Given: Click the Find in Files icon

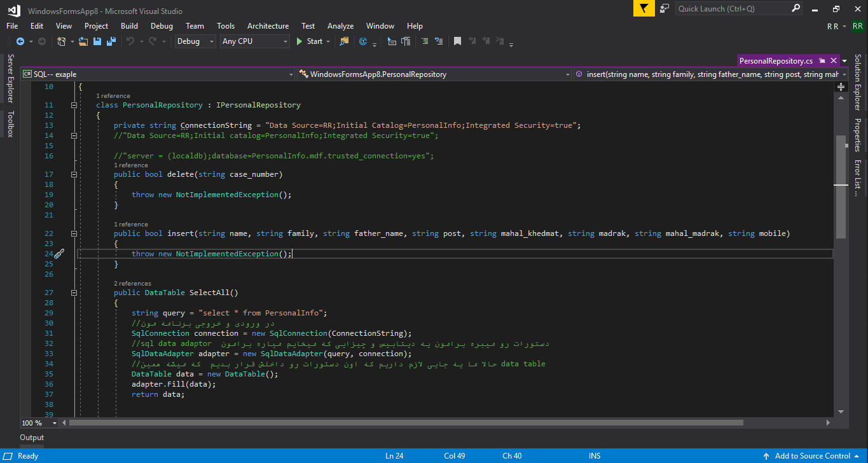Looking at the screenshot, I should pyautogui.click(x=344, y=41).
